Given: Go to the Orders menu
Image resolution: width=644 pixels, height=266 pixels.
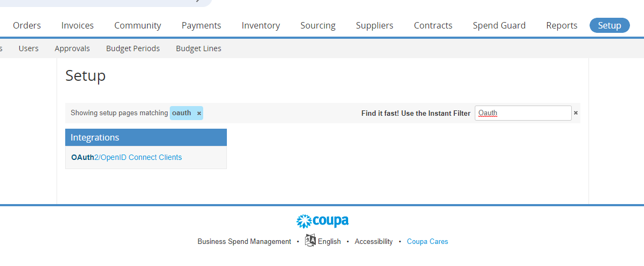Looking at the screenshot, I should click(x=27, y=25).
